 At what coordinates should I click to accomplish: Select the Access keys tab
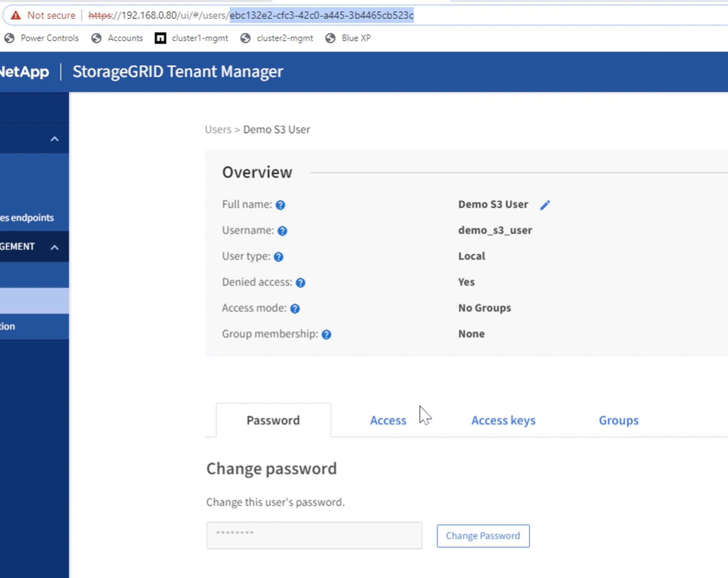(502, 420)
